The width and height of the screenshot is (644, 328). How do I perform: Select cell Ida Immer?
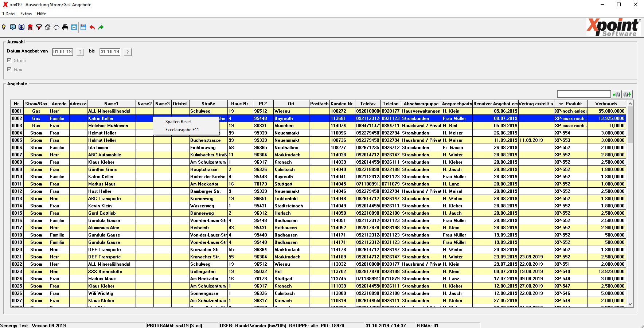tap(111, 148)
